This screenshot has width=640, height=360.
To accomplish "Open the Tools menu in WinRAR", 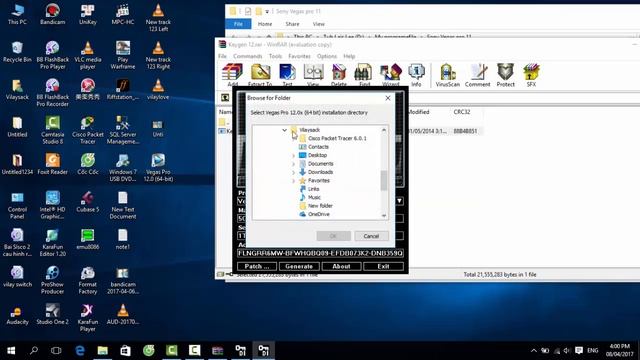I will (276, 56).
